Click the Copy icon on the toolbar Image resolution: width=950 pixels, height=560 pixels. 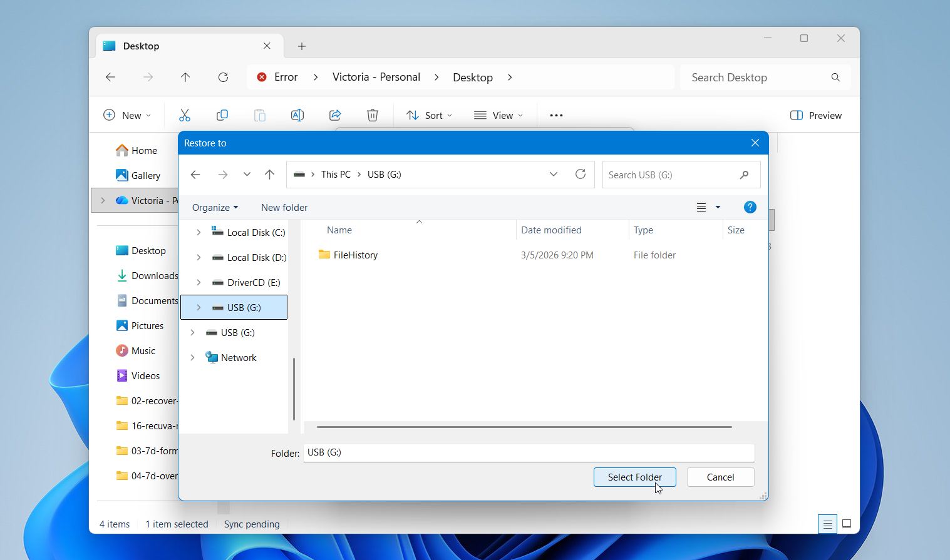pyautogui.click(x=222, y=115)
